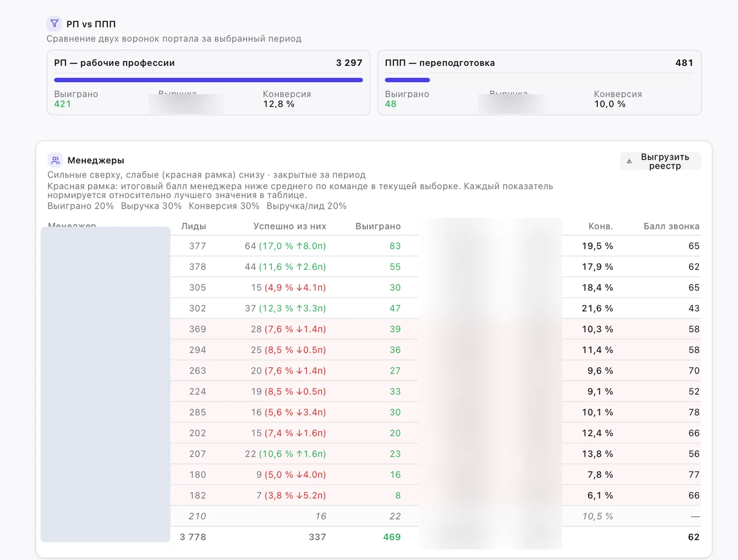Click the funnel icon beside РП vs ППП
Screen dimensions: 738x560
point(54,24)
